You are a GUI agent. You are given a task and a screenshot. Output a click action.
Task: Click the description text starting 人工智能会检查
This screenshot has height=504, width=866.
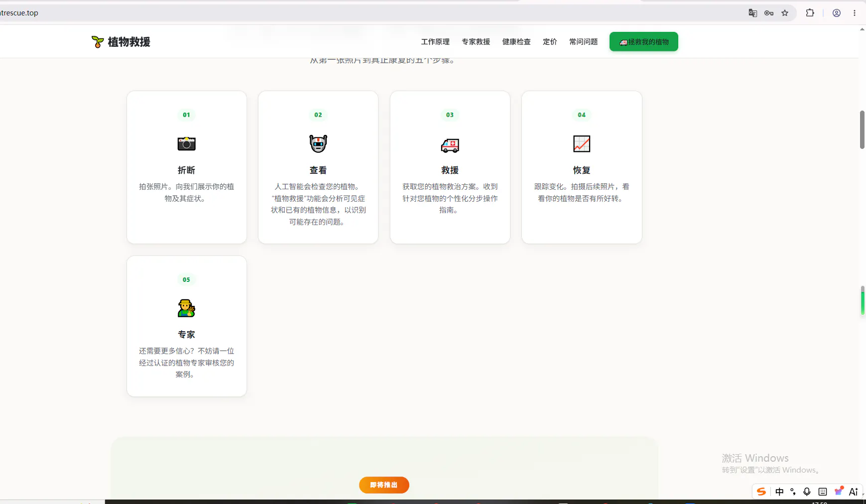click(318, 204)
